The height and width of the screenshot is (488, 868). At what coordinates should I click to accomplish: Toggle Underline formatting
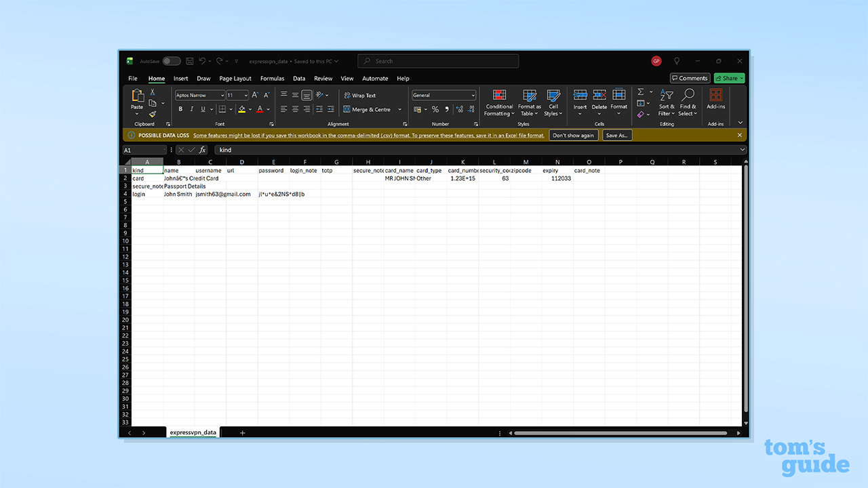coord(203,109)
